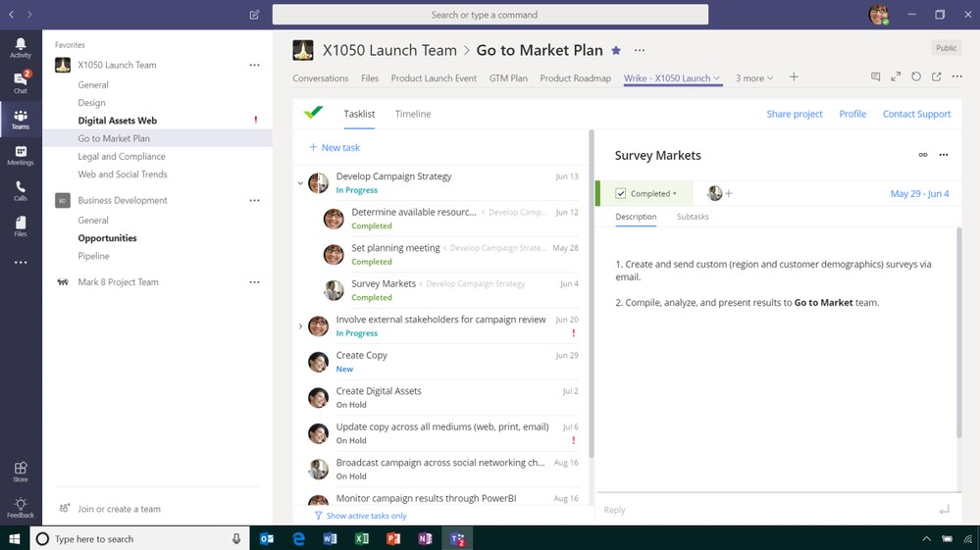Click the send reply arrow icon
The width and height of the screenshot is (980, 550).
[x=944, y=510]
